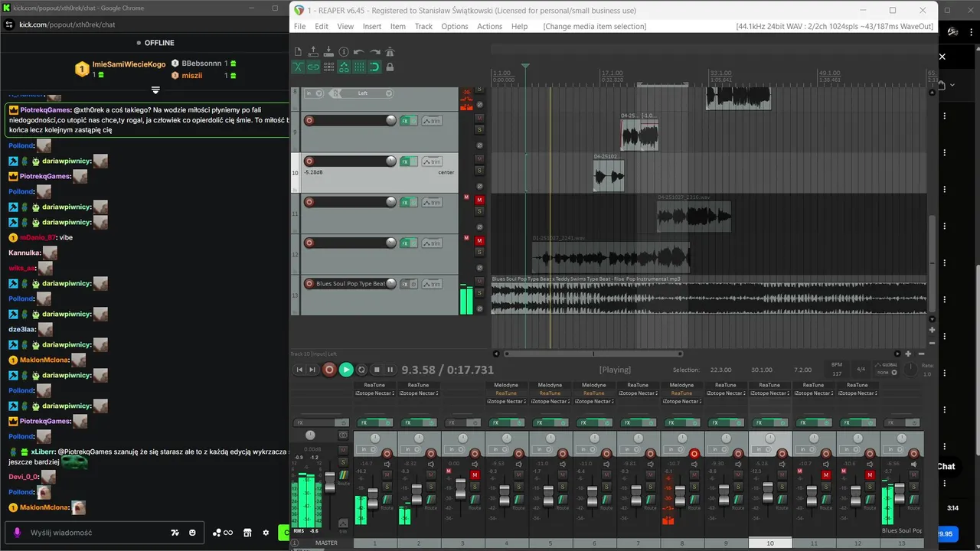Viewport: 980px width, 551px height.
Task: Toggle the transport Repeat button
Action: click(x=362, y=370)
